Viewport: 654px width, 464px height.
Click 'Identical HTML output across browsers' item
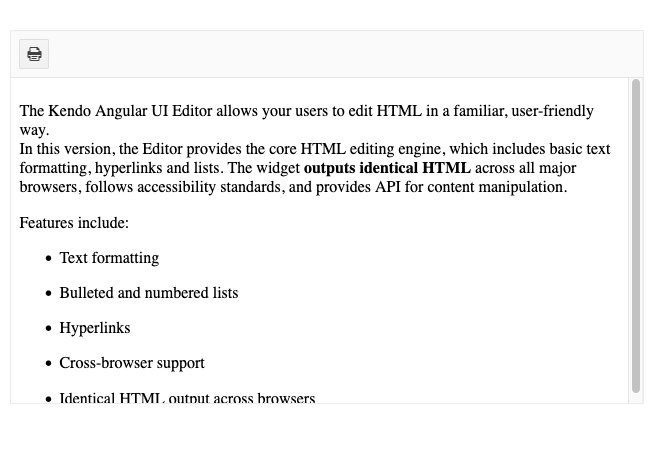pos(187,398)
